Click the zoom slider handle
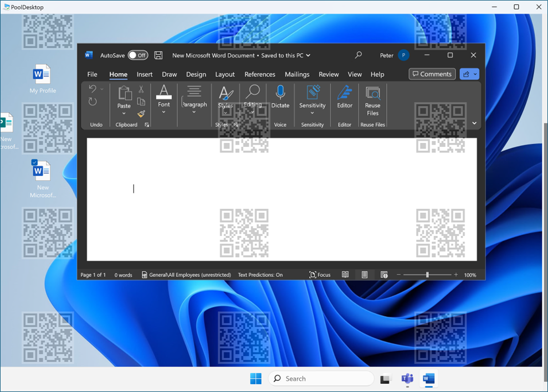Screen dimensions: 548x392 click(427, 275)
